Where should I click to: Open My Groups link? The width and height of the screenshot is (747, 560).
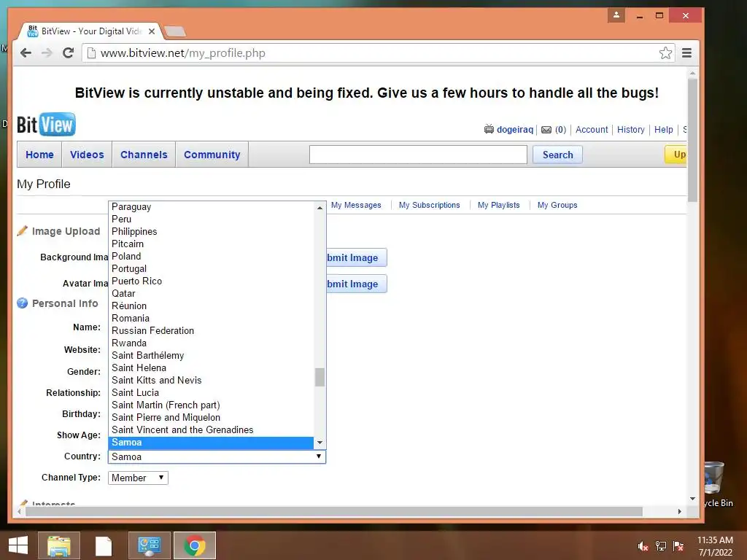pyautogui.click(x=557, y=205)
